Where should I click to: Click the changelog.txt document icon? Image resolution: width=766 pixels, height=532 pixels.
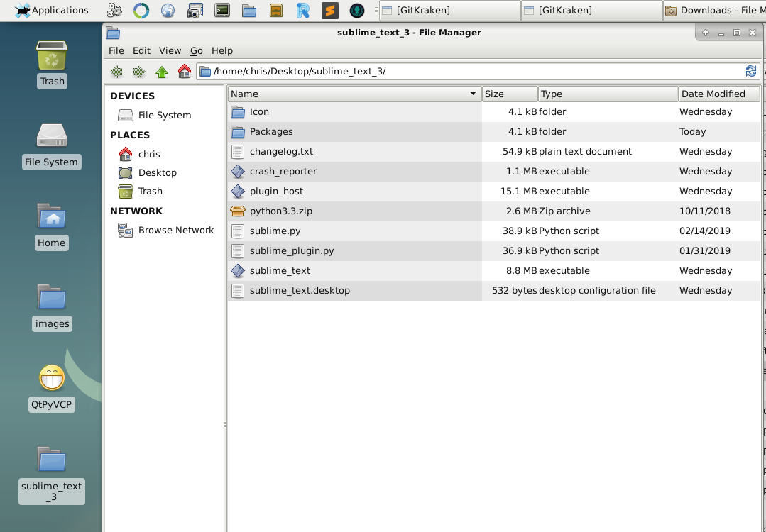pyautogui.click(x=238, y=152)
